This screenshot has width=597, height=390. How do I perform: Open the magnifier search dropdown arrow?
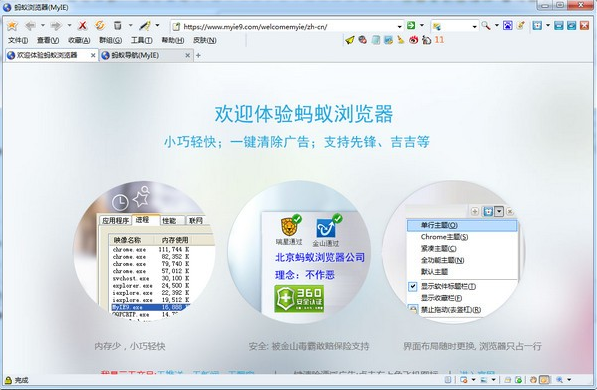[496, 26]
